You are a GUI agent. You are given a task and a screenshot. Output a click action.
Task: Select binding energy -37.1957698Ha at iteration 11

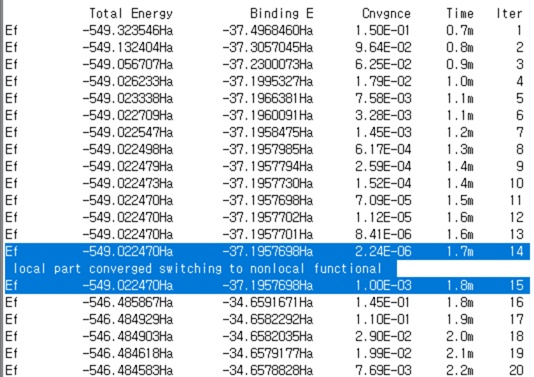[x=268, y=201]
